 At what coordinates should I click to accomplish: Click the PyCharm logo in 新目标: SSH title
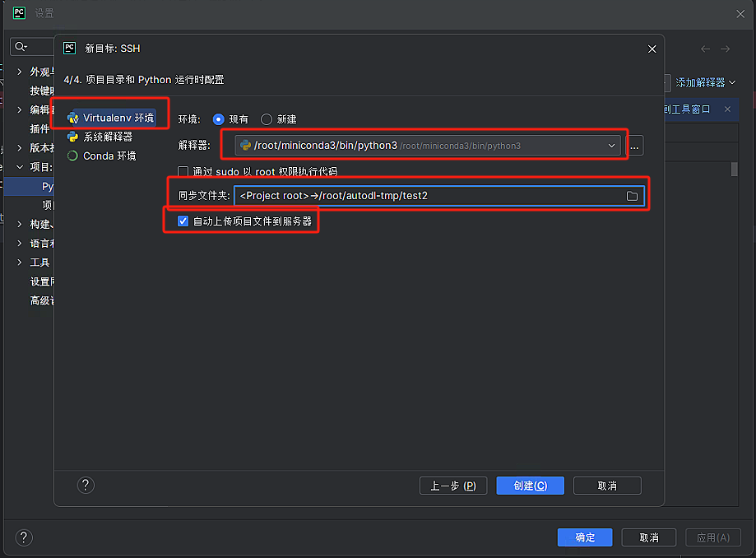(x=70, y=49)
